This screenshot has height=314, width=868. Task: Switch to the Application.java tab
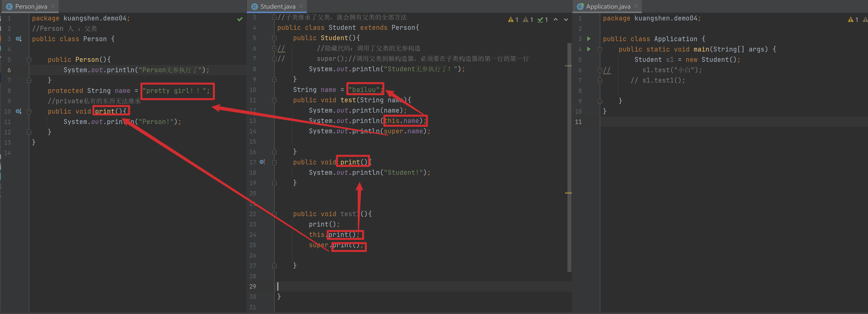[x=608, y=6]
